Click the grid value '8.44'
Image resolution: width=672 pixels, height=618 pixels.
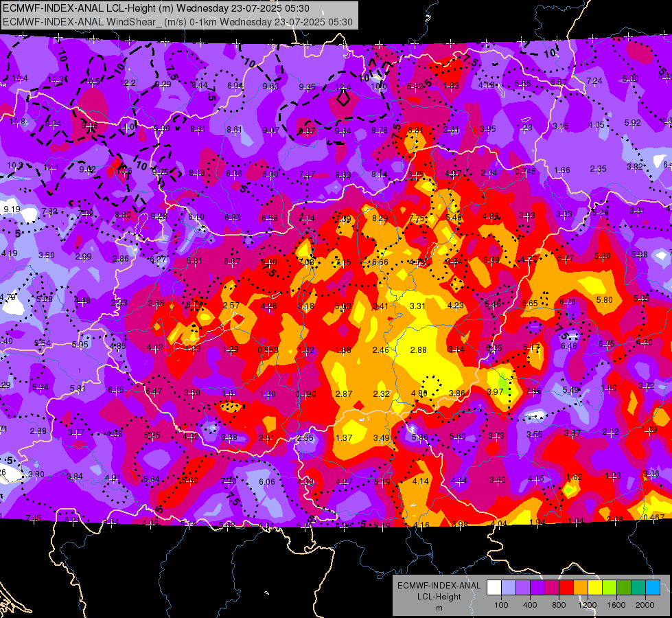(199, 85)
